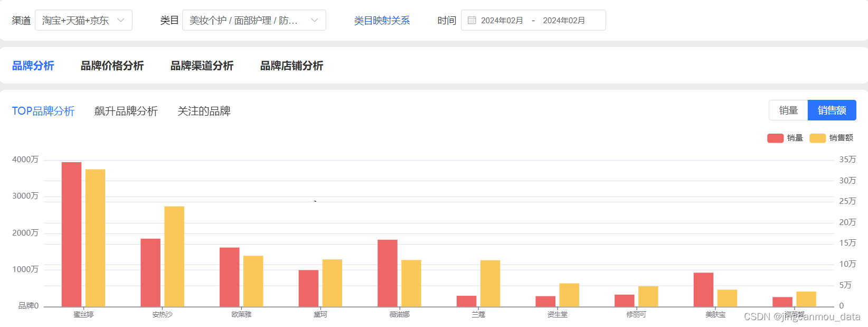Open the 品牌渠道分析 tab
868x327 pixels.
202,66
